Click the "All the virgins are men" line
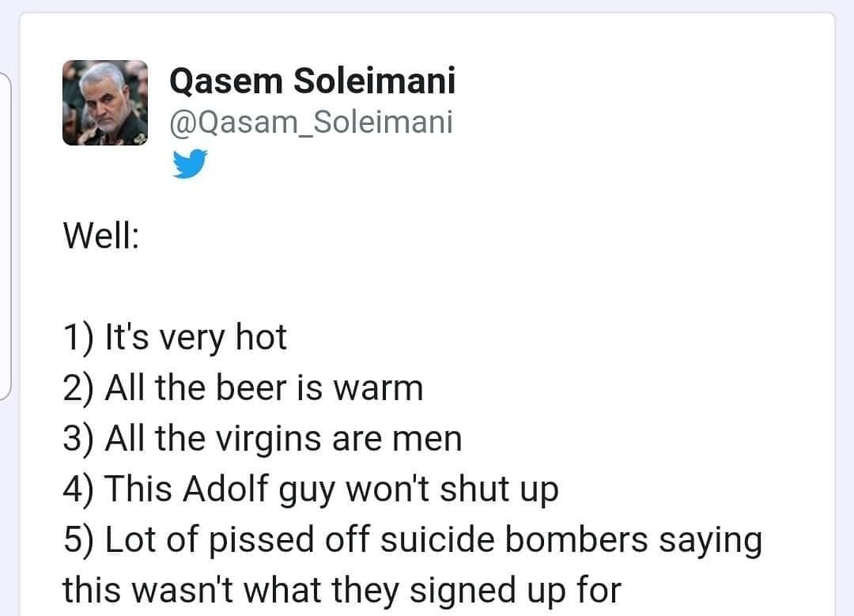This screenshot has height=616, width=854. pos(263,438)
